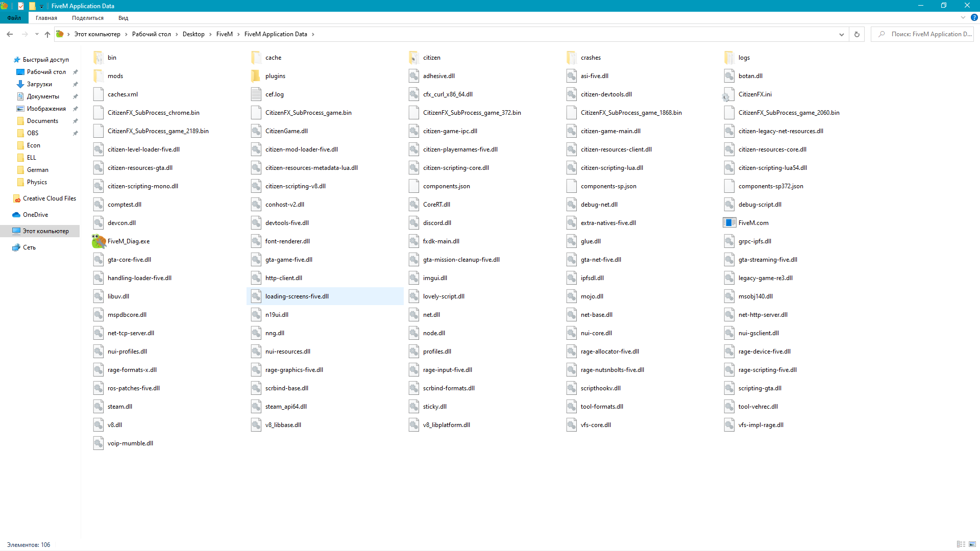Refresh the current folder view
This screenshot has height=551, width=980.
coord(857,34)
